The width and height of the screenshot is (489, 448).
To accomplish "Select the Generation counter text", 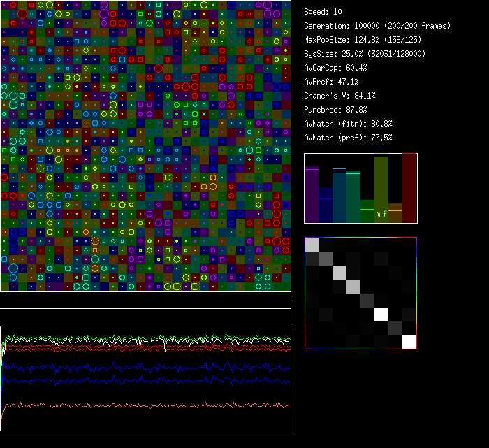I will 377,26.
